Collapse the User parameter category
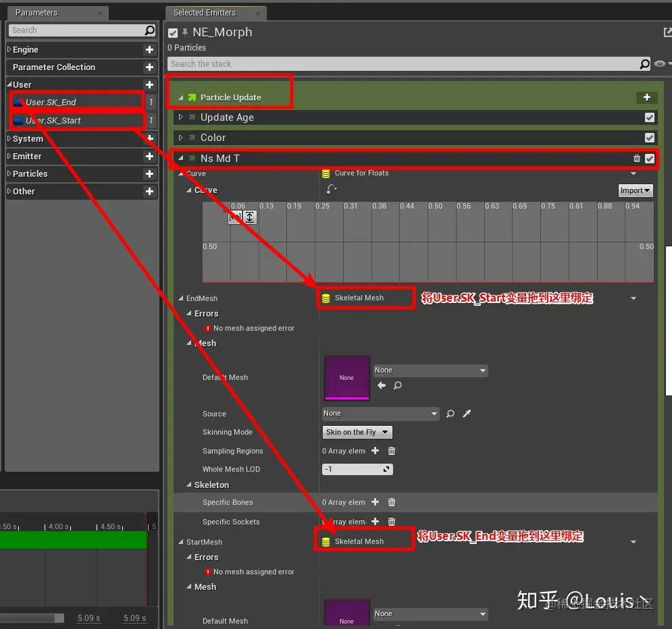672x629 pixels. point(9,84)
